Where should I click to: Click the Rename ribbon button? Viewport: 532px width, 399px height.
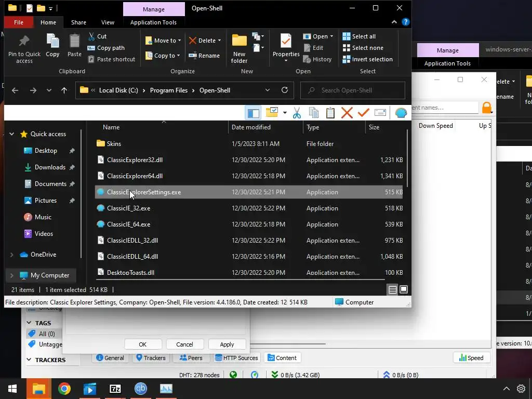[x=204, y=56]
